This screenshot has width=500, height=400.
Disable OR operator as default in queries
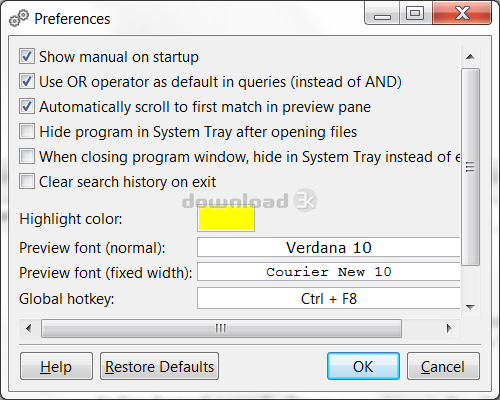coord(27,81)
